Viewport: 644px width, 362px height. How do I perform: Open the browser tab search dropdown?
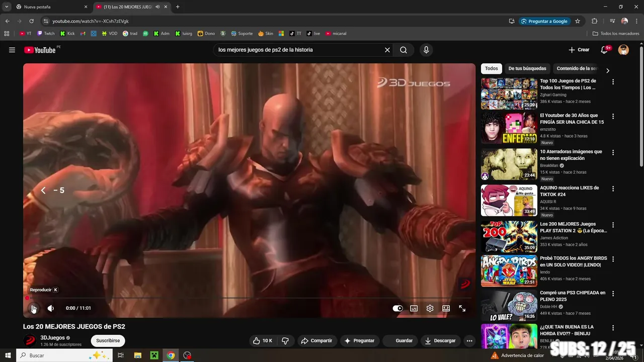[7, 7]
